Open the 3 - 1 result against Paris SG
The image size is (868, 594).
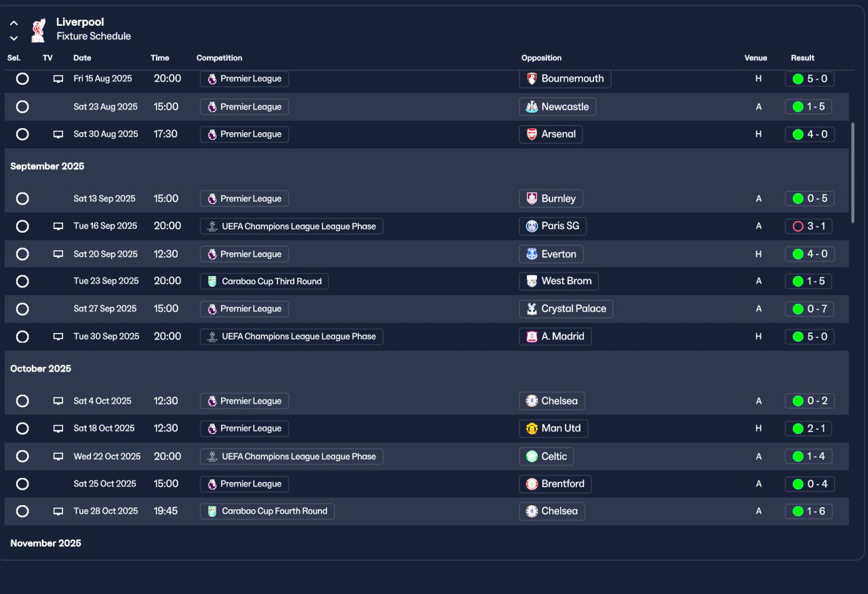pos(808,226)
